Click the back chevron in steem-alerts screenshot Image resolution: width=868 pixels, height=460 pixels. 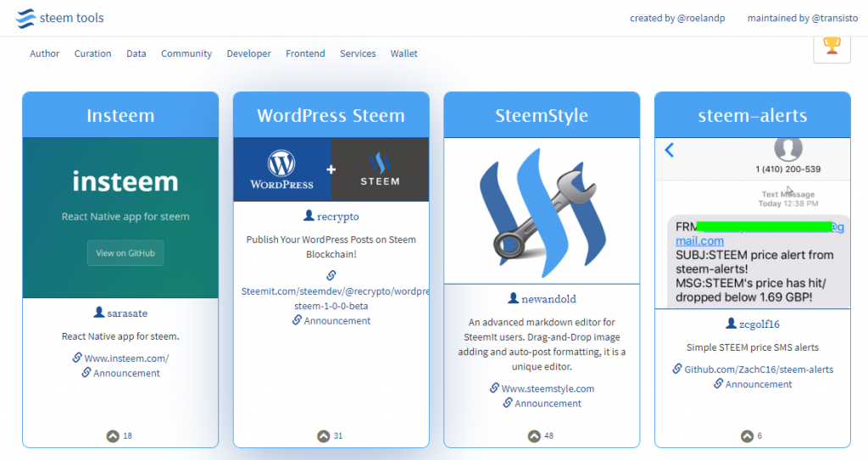pos(670,150)
